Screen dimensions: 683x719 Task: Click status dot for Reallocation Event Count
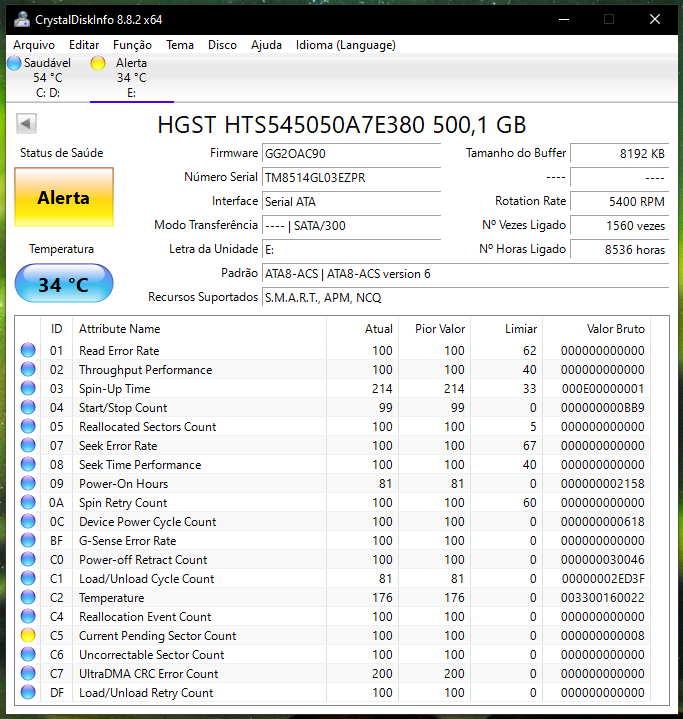pyautogui.click(x=28, y=617)
